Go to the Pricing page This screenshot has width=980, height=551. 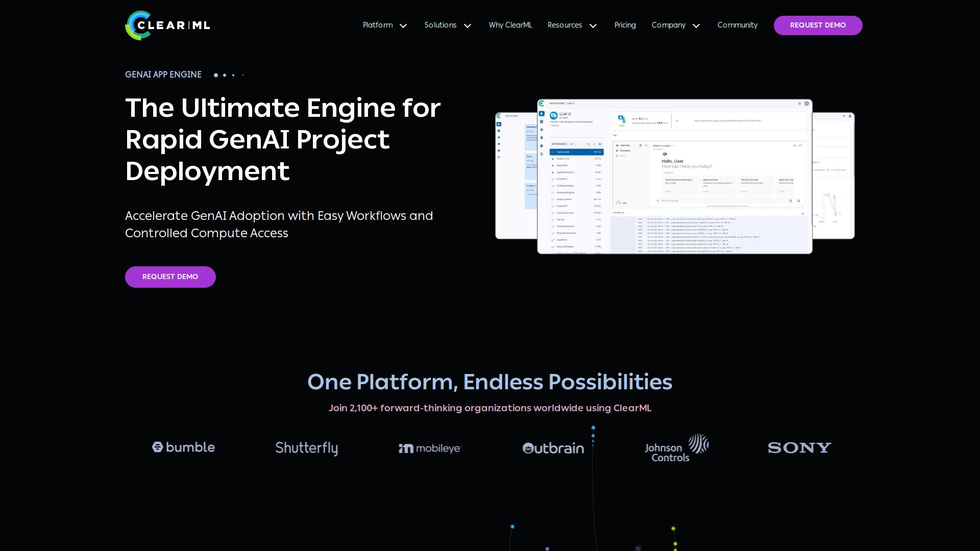[x=625, y=25]
